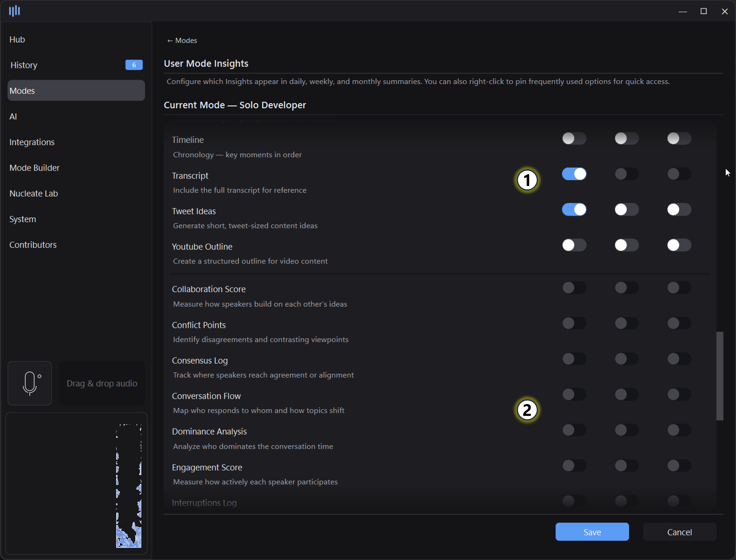The height and width of the screenshot is (560, 736).
Task: Click the Dominance Analysis label
Action: click(x=209, y=431)
